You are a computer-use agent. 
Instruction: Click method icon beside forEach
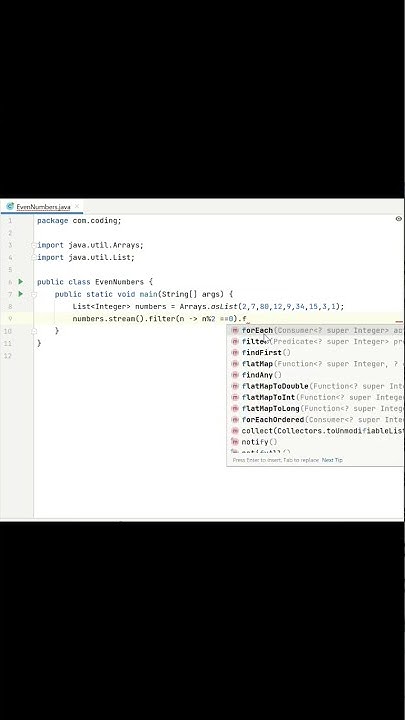click(x=235, y=330)
